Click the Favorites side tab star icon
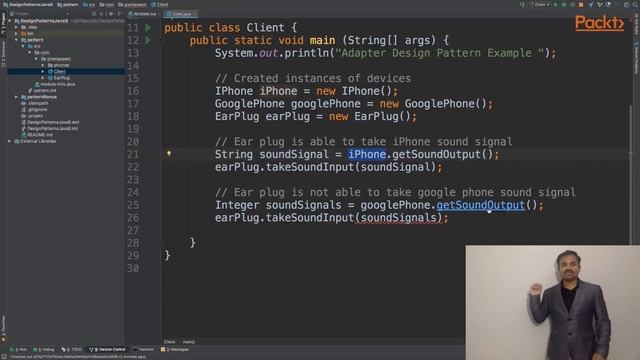Image resolution: width=640 pixels, height=360 pixels. coord(3,339)
